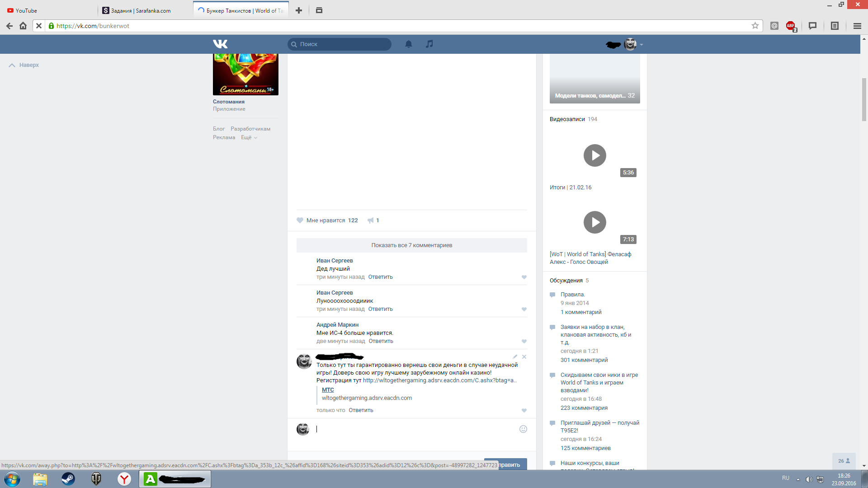868x488 pixels.
Task: Play the Итоги 21.02.16 video
Action: 594,155
